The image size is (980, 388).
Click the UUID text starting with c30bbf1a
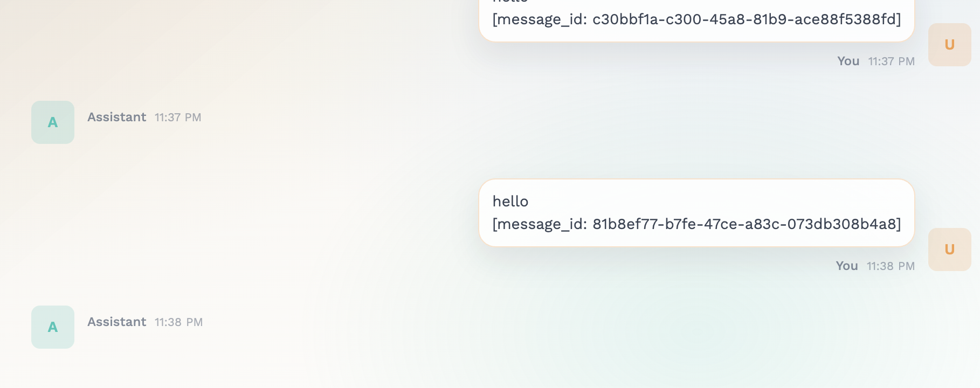tap(745, 20)
